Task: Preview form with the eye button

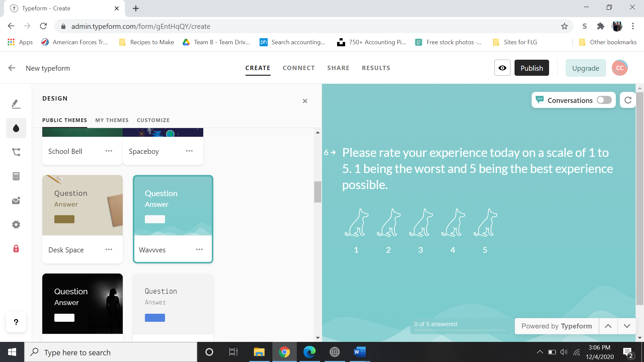Action: tap(502, 68)
